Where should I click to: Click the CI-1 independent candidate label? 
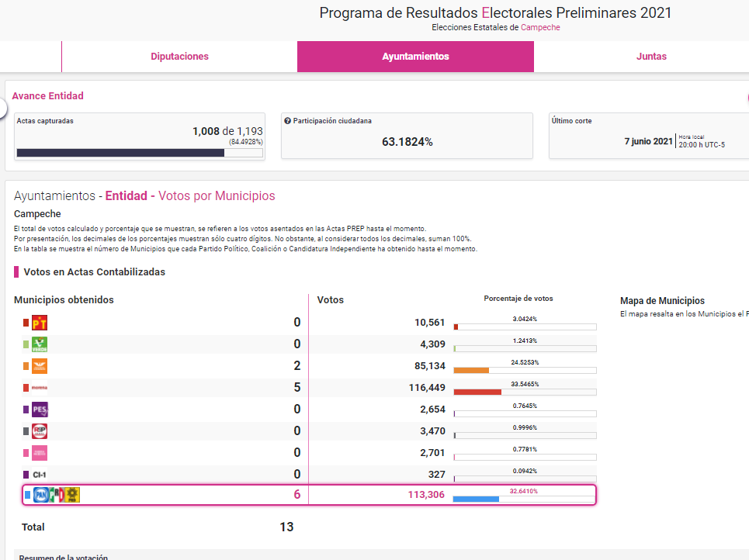(x=39, y=475)
